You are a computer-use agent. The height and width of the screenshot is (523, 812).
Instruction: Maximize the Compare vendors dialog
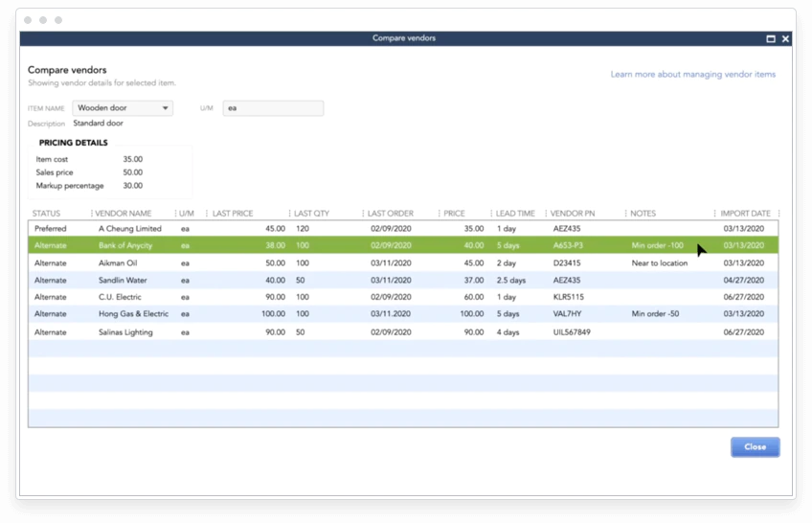click(771, 39)
